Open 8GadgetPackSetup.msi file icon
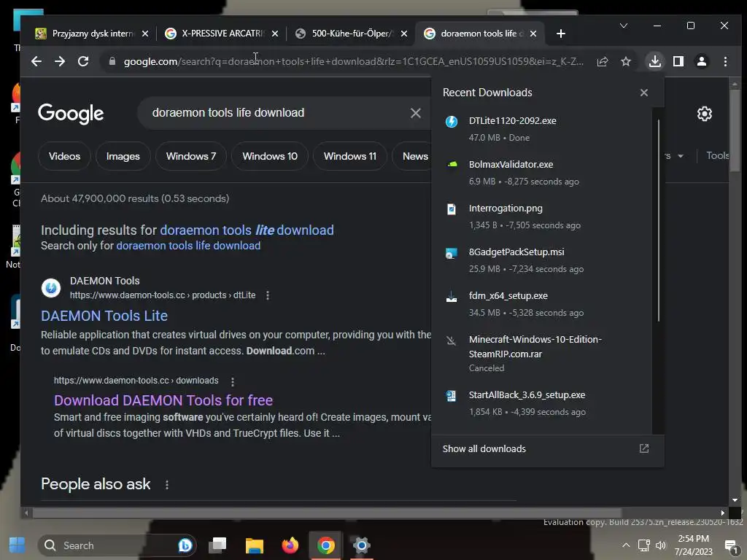This screenshot has height=560, width=747. pos(452,253)
